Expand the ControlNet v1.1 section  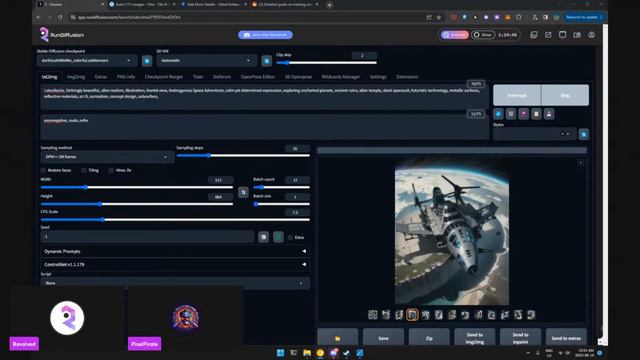(x=175, y=264)
